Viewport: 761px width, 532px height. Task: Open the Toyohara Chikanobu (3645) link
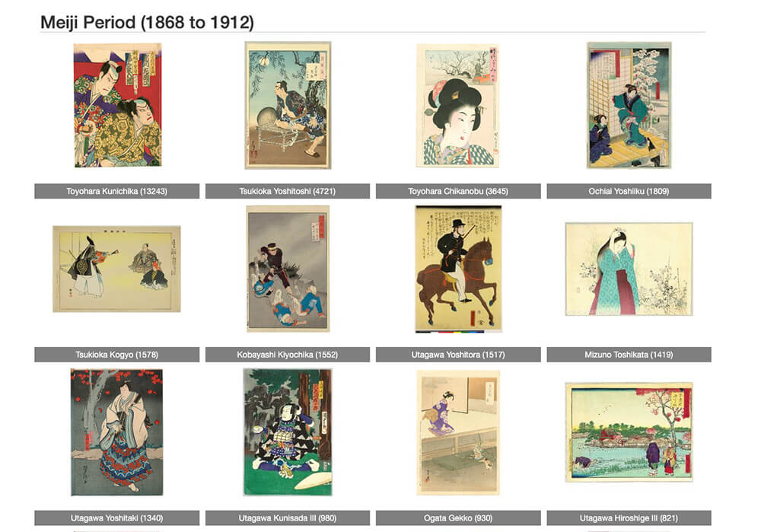[x=458, y=191]
